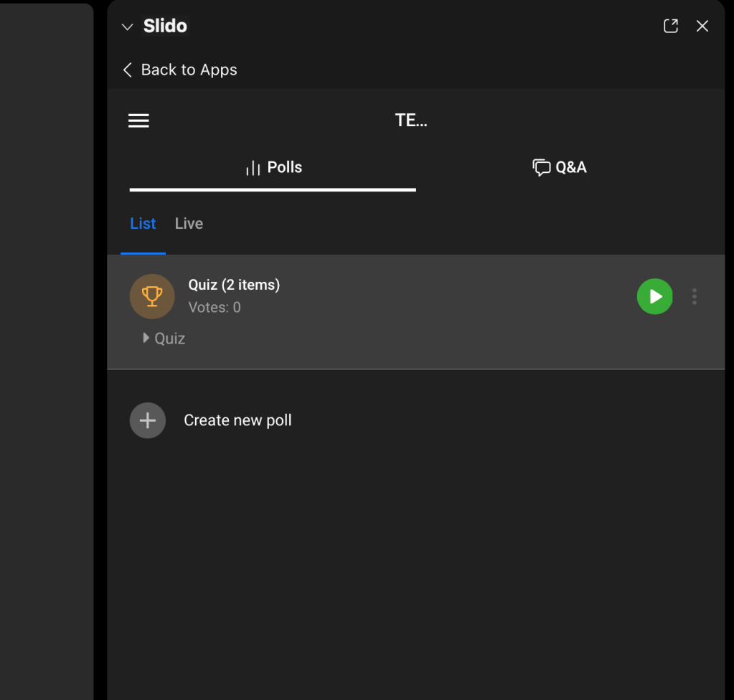Click the truncated event title "TE..."
This screenshot has width=734, height=700.
(x=411, y=120)
